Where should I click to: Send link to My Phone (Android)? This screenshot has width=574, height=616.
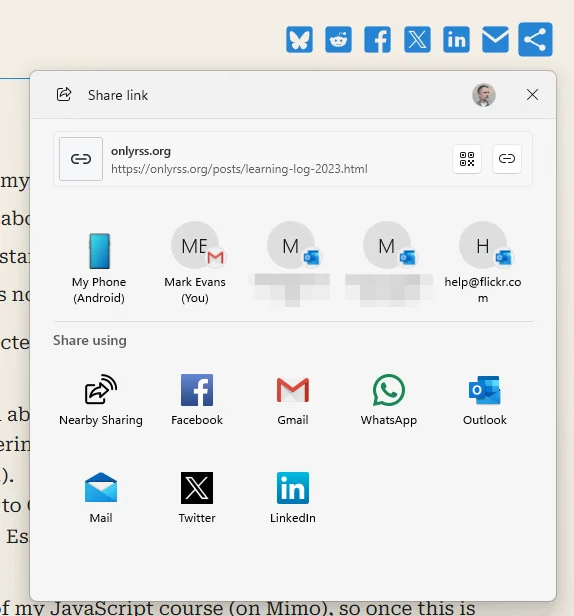click(x=99, y=267)
